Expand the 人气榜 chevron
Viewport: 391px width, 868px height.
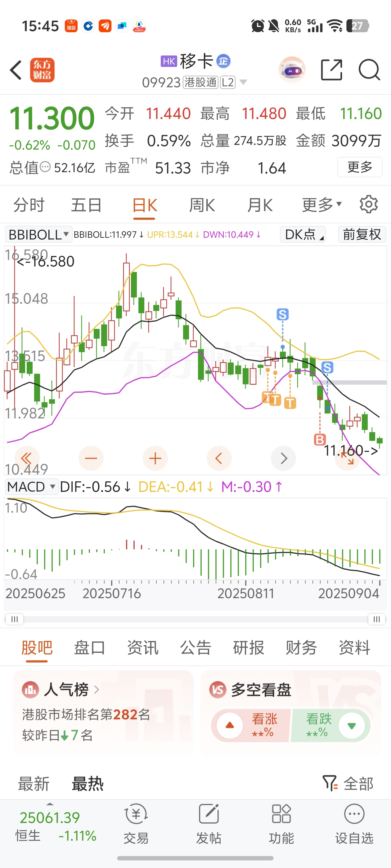point(97,689)
